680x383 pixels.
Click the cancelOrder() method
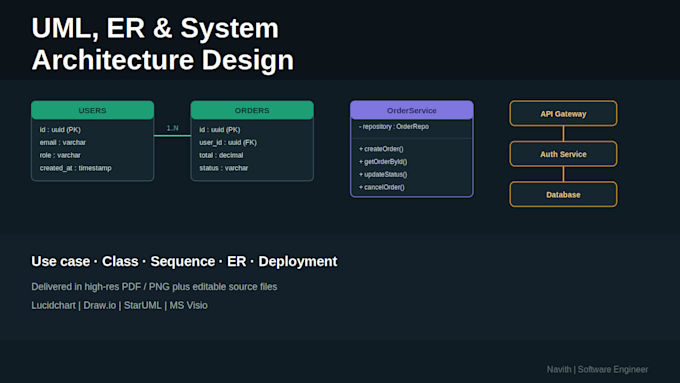pyautogui.click(x=382, y=187)
